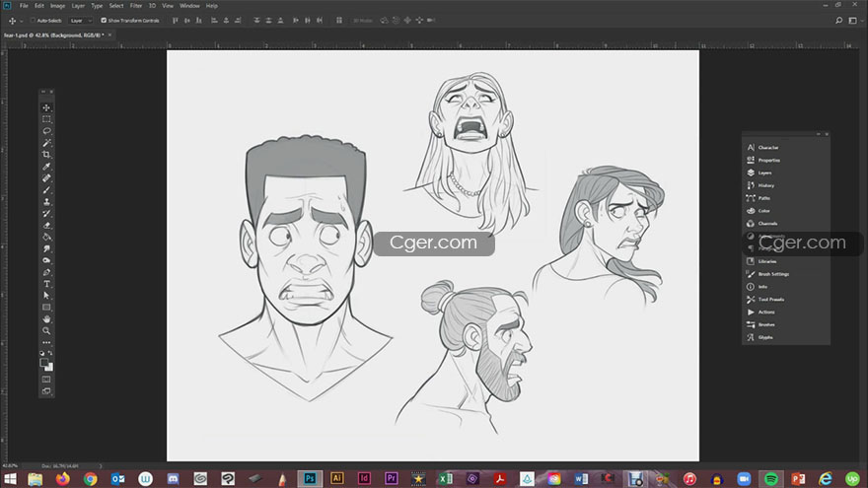868x488 pixels.
Task: Pick the background color swatch
Action: [50, 368]
